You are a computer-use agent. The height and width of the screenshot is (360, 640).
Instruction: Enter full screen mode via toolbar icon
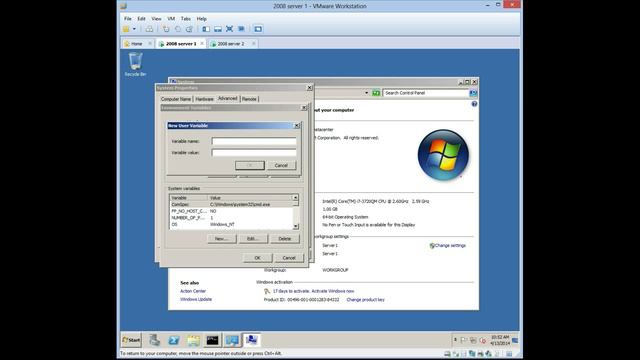pyautogui.click(x=229, y=29)
